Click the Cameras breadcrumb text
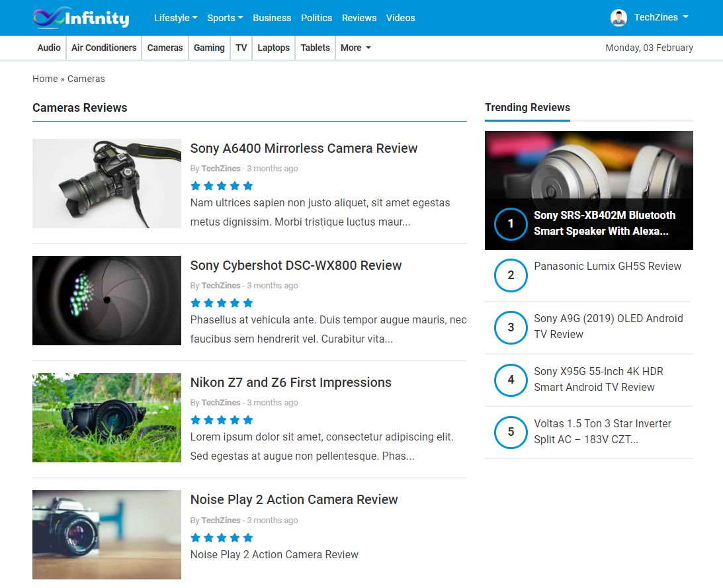The height and width of the screenshot is (588, 723). (86, 79)
